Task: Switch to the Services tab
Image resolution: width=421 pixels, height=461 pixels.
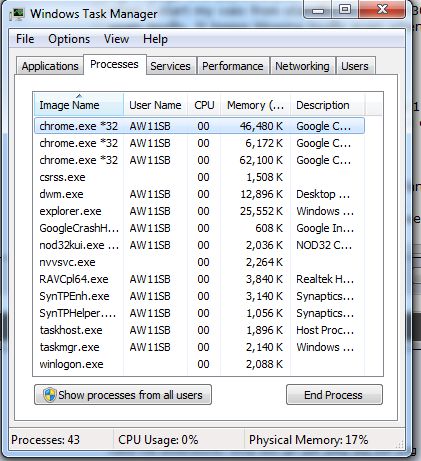Action: pos(170,66)
